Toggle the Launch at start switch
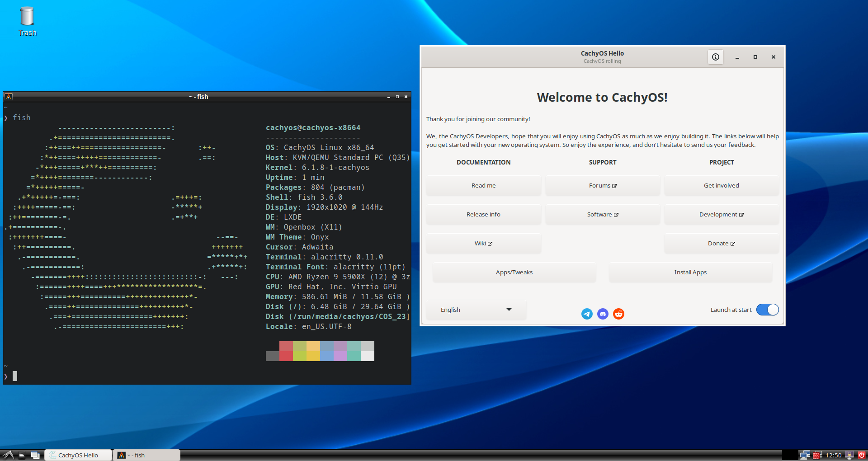868x461 pixels. tap(767, 310)
